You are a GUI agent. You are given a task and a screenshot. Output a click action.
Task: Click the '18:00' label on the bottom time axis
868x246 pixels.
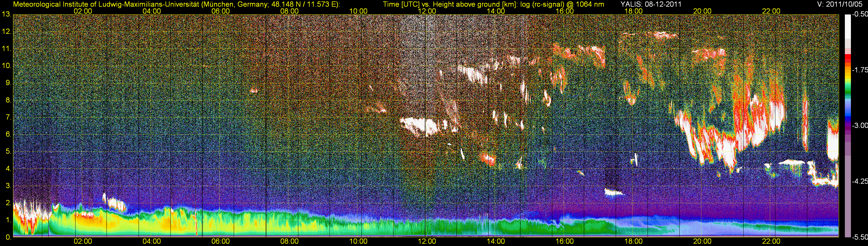[633, 242]
